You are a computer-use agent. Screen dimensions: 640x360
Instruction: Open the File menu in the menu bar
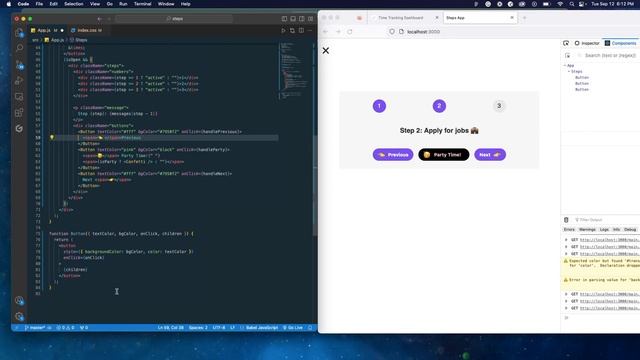[39, 4]
